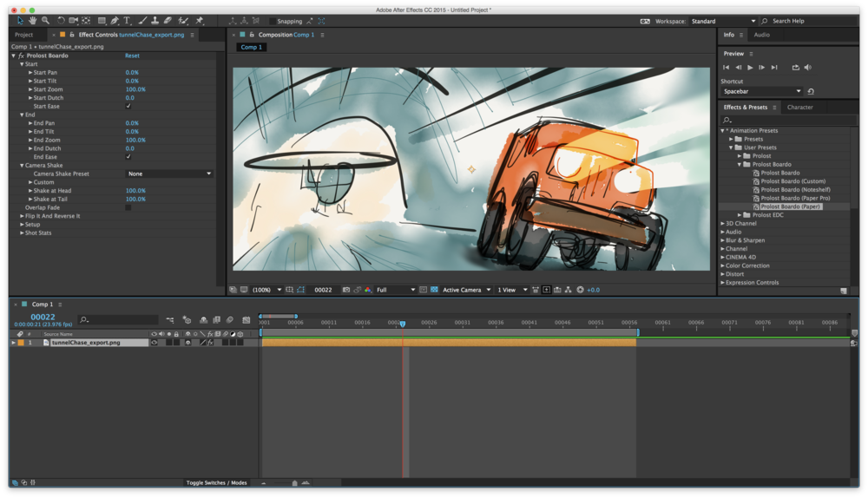Select the Prolost Boardo (Noteshelf) preset
Image resolution: width=868 pixels, height=498 pixels.
pos(795,190)
